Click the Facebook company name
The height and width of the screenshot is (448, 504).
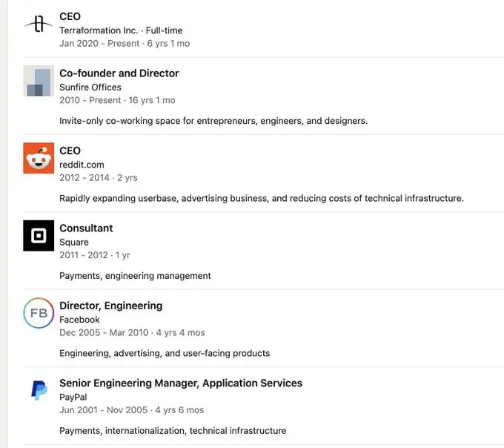pos(80,320)
